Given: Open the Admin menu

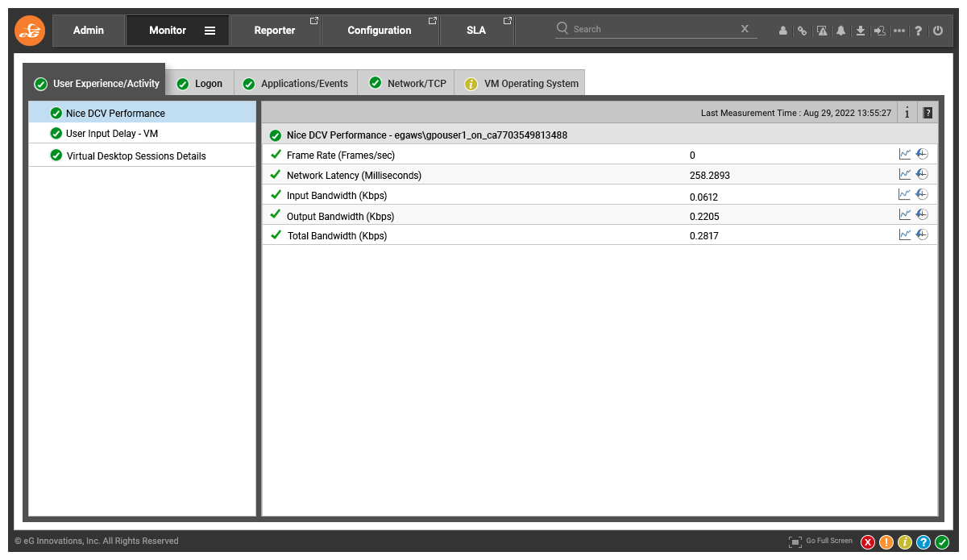Looking at the screenshot, I should click(x=89, y=31).
